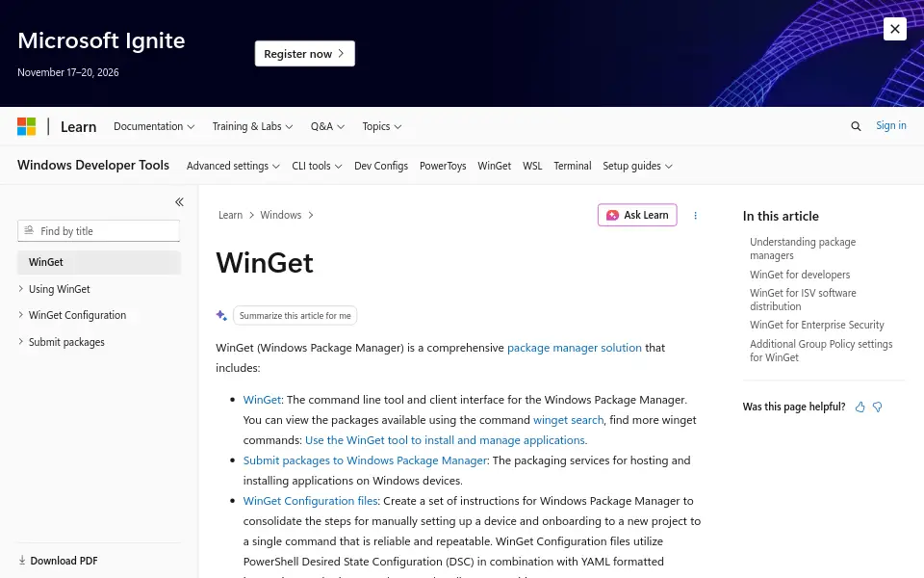Download the PDF of this documentation
This screenshot has width=924, height=578.
[x=58, y=561]
